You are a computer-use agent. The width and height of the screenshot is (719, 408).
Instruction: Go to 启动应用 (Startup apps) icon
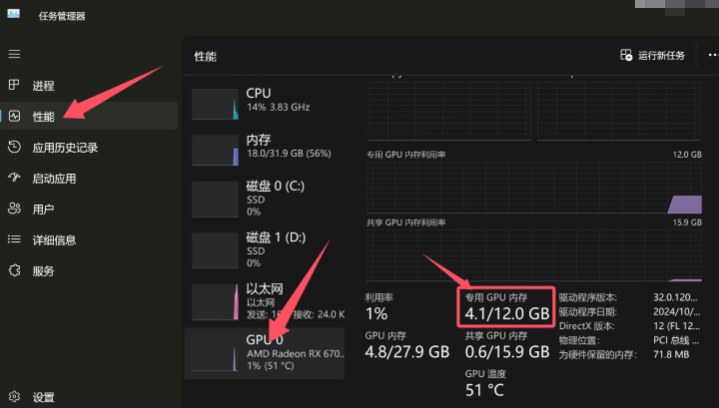(14, 178)
